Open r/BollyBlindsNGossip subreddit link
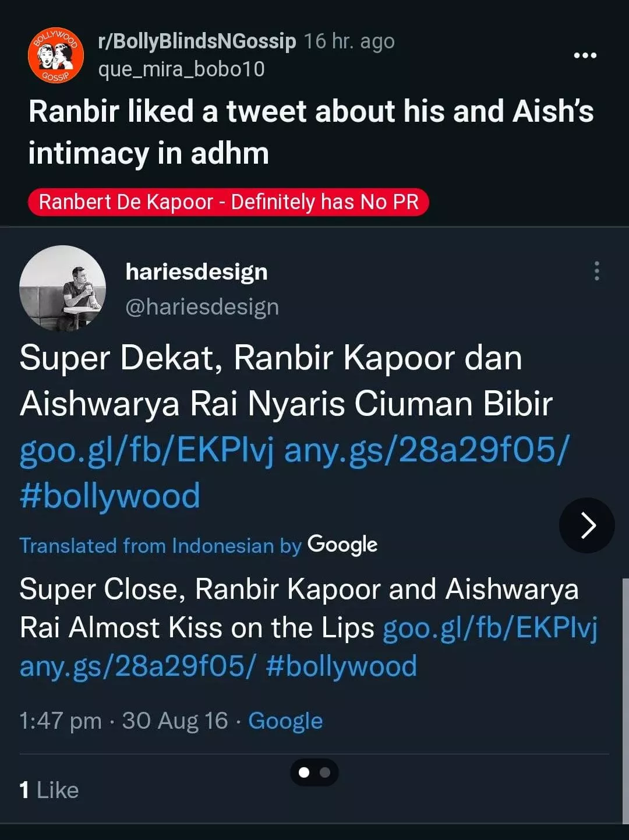Screen dimensions: 629x840 [197, 41]
